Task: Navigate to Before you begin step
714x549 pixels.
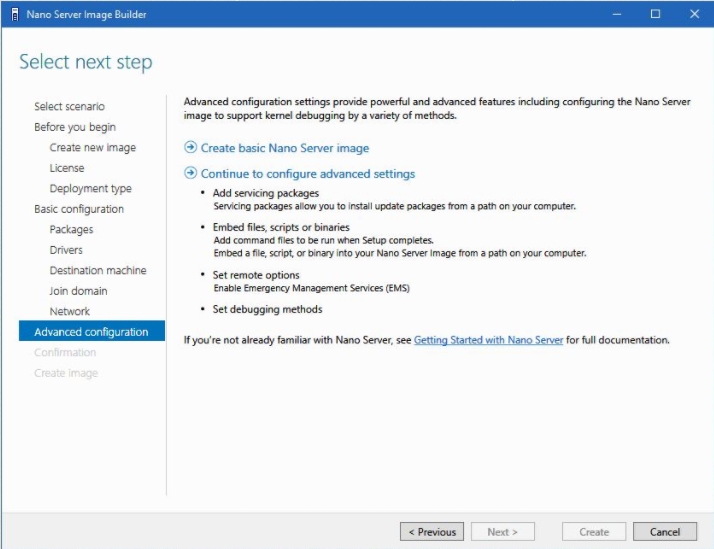Action: 75,127
